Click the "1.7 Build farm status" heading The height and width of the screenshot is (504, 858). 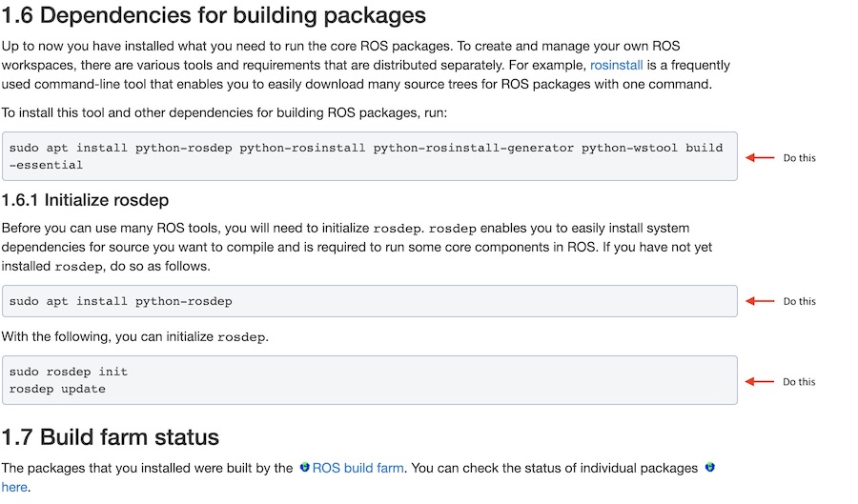pyautogui.click(x=111, y=437)
